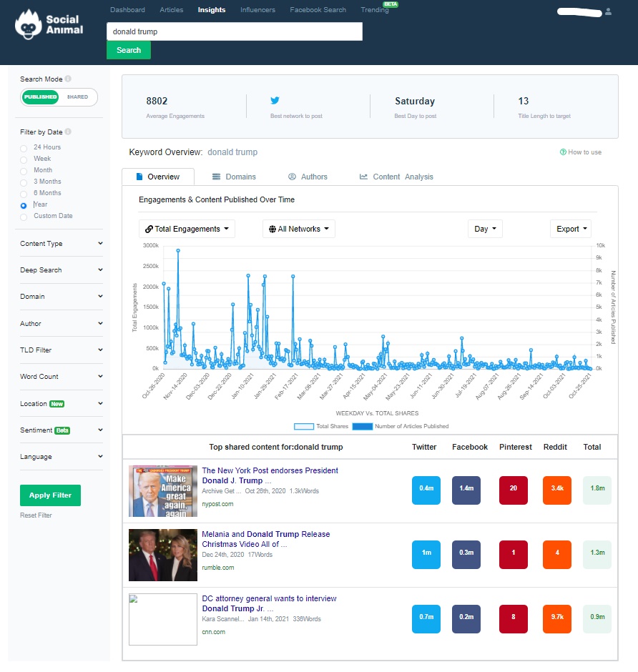Open the nypost.com domain link
The image size is (638, 672).
click(218, 504)
